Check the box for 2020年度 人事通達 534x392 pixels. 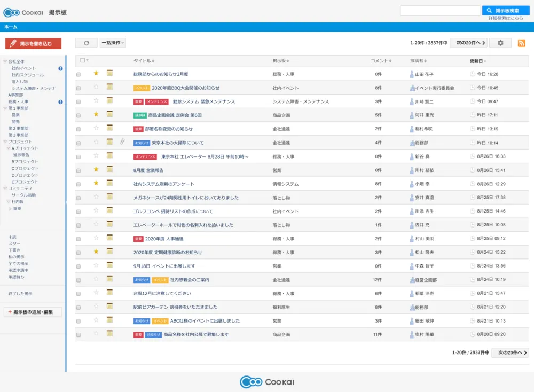[x=78, y=239]
